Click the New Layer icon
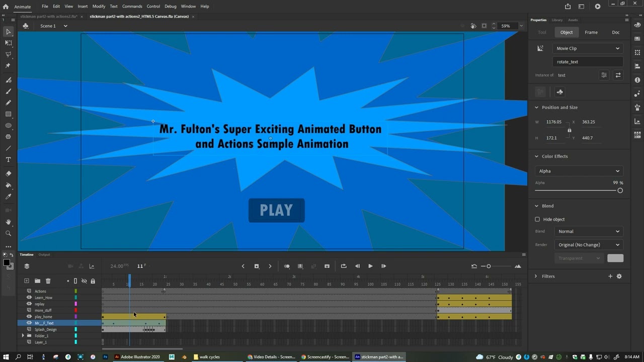 tap(27, 281)
